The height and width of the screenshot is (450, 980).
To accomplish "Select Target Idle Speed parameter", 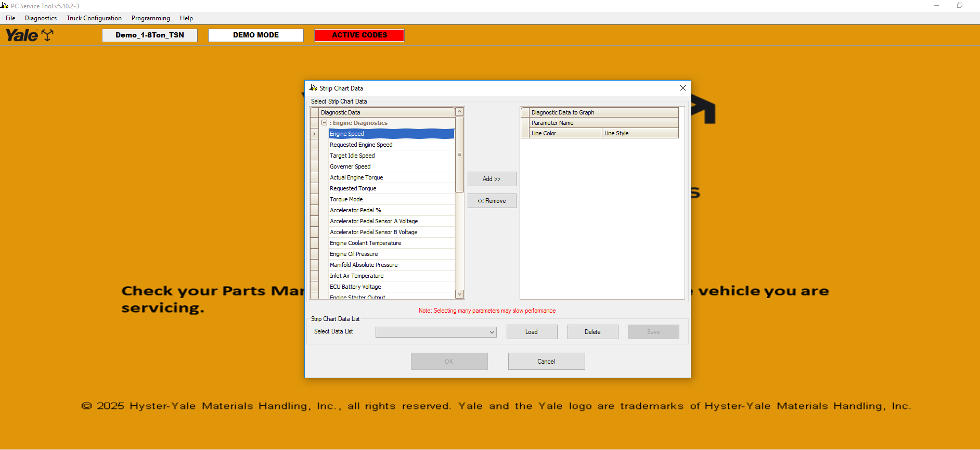I will (x=391, y=156).
